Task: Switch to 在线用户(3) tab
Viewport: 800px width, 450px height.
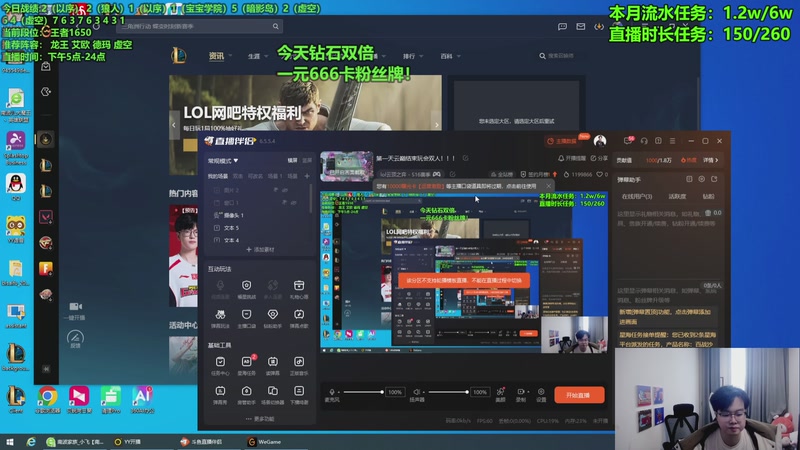Action: [x=637, y=196]
